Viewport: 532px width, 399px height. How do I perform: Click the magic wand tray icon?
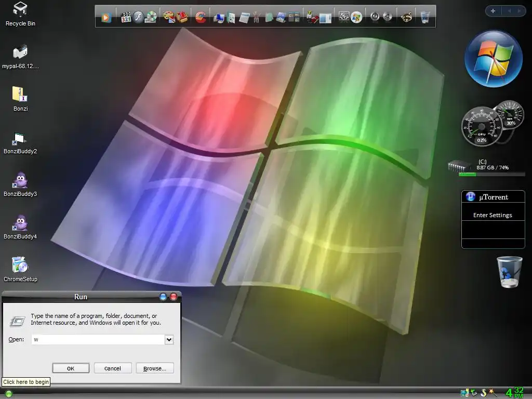[493, 393]
